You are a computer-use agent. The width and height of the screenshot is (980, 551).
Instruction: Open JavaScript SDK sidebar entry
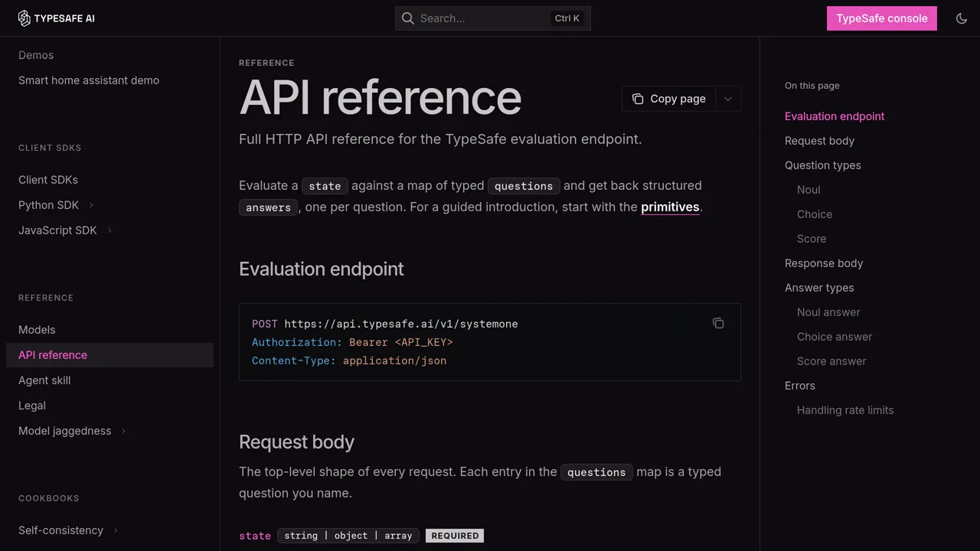[57, 230]
